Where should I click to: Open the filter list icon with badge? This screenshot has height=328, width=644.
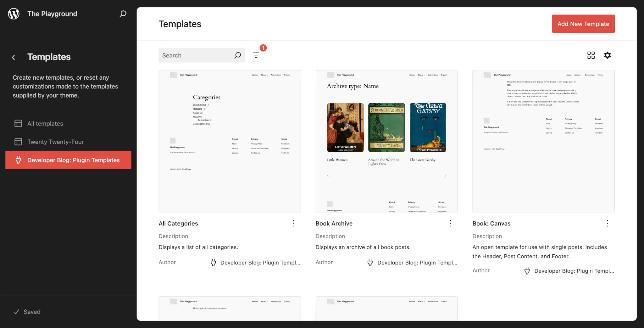(256, 55)
